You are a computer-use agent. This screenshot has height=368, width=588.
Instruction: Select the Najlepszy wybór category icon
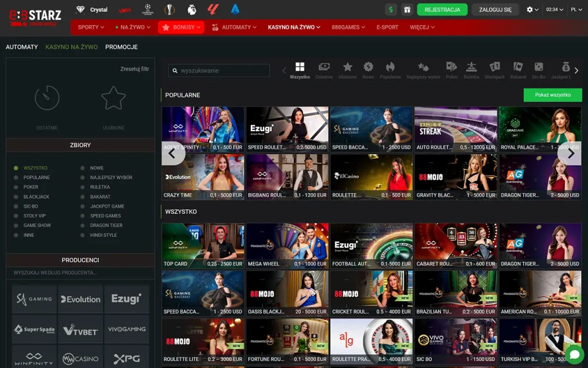[x=423, y=70]
